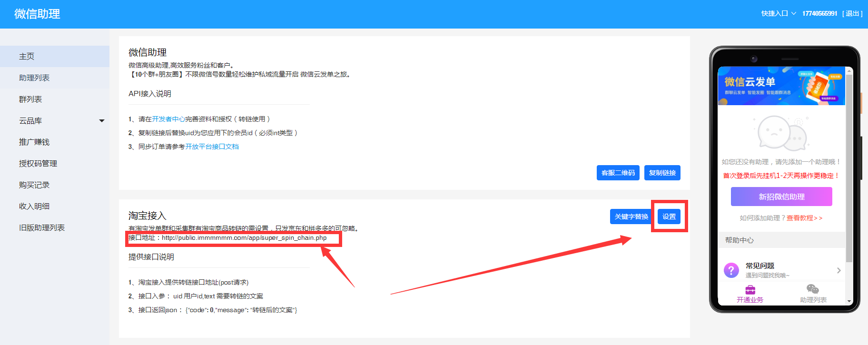Image resolution: width=868 pixels, height=345 pixels.
Task: Click the 淘宝接入 section heading
Action: (148, 216)
